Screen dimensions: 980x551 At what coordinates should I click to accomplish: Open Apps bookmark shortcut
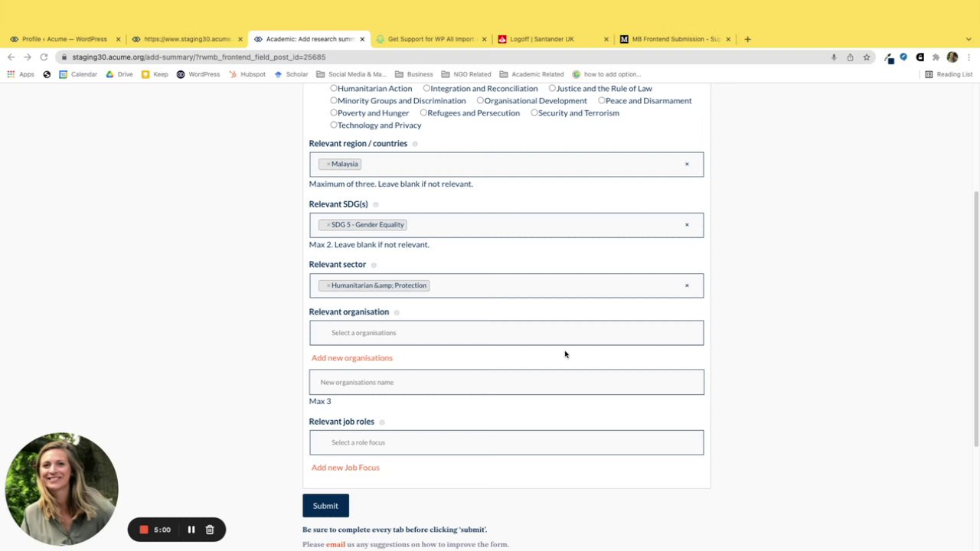[x=21, y=74]
